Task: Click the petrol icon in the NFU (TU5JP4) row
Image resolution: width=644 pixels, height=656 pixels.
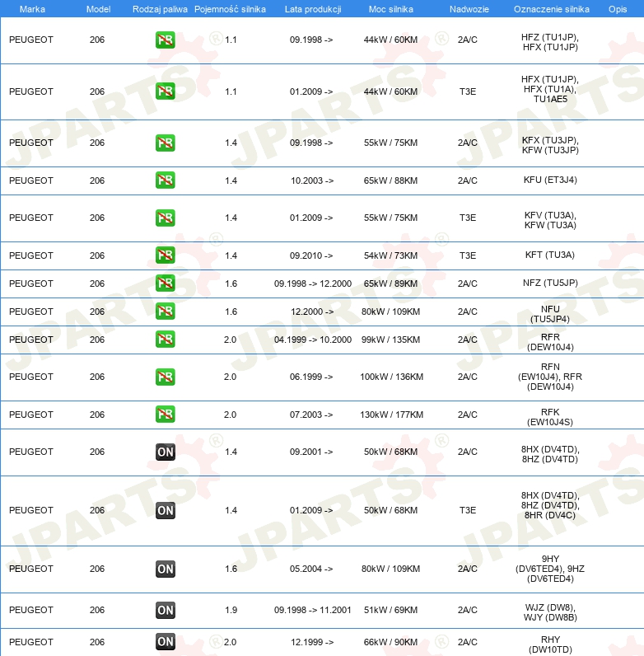Action: tap(166, 312)
